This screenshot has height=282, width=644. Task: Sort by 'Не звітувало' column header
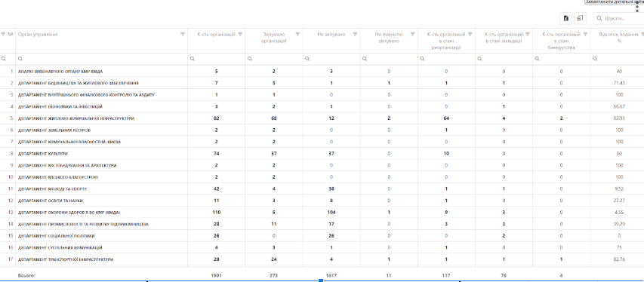(x=331, y=35)
